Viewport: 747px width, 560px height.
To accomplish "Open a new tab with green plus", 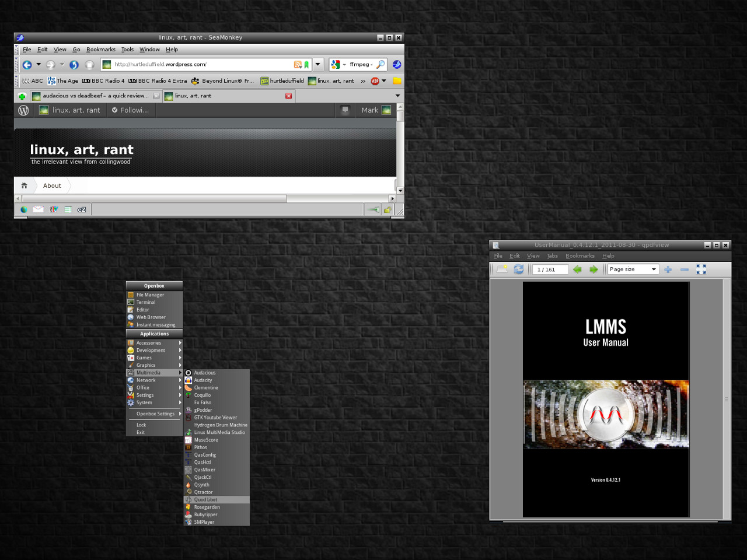I will click(22, 96).
